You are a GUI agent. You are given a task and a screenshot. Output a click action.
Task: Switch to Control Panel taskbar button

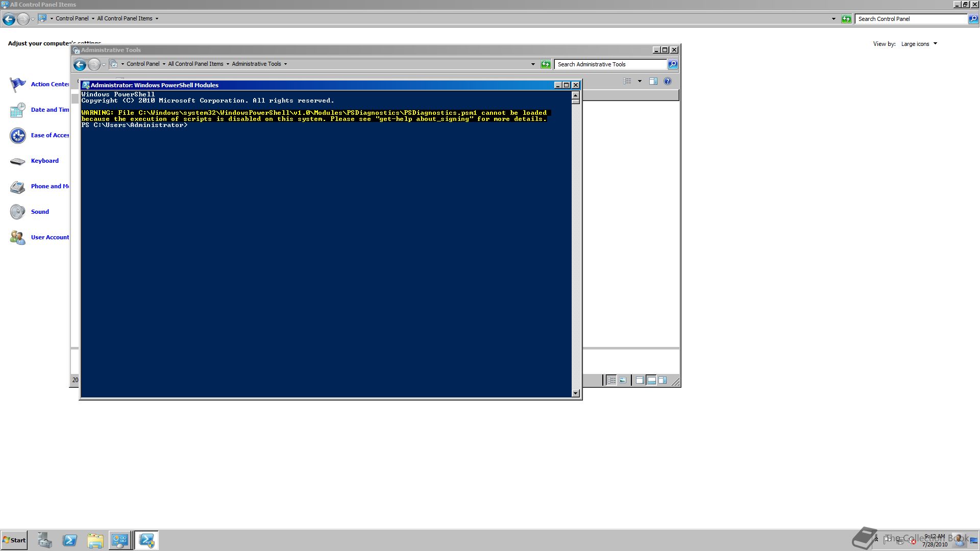[x=120, y=540]
